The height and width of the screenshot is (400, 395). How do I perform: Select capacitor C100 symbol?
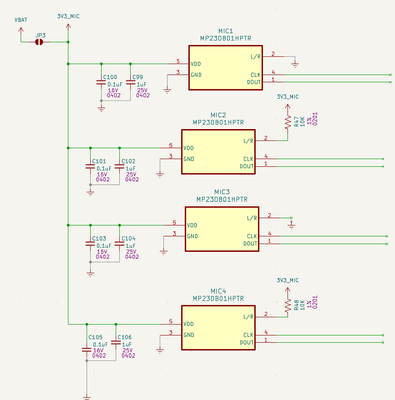tap(101, 82)
